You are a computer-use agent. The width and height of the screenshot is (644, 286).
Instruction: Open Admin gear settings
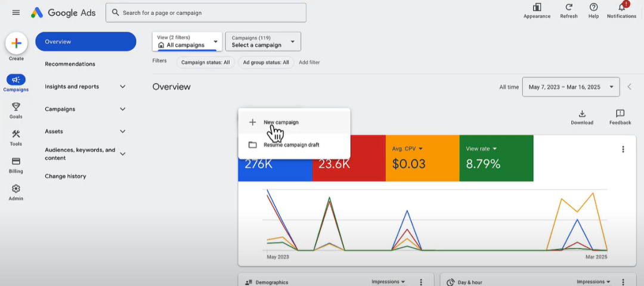16,189
